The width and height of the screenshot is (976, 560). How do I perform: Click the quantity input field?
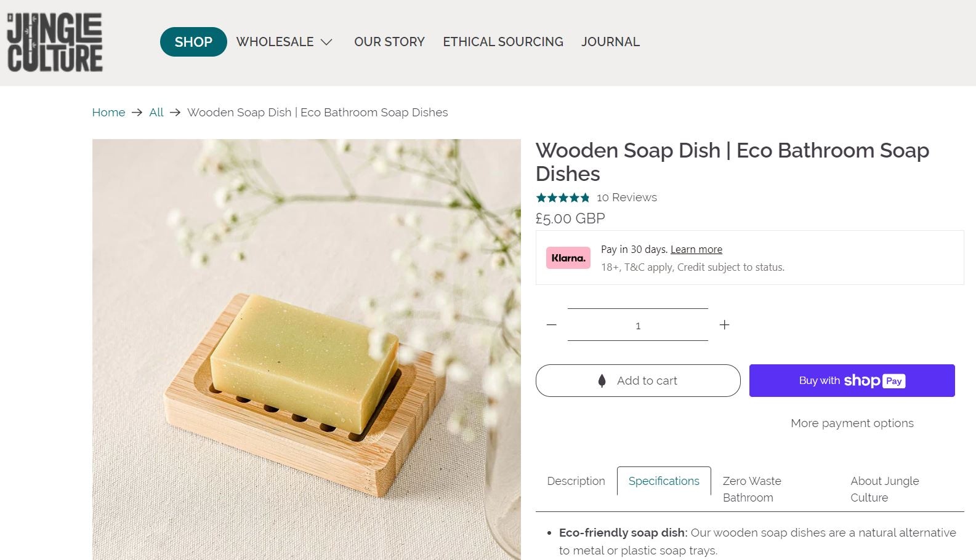point(638,325)
